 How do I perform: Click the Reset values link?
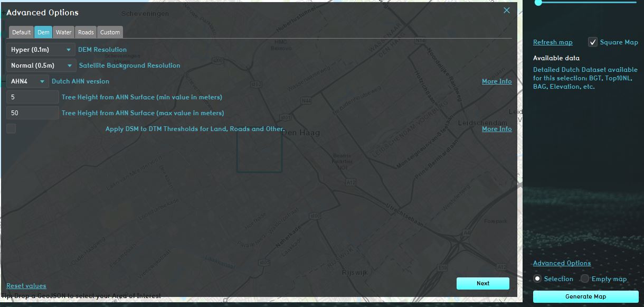[26, 286]
